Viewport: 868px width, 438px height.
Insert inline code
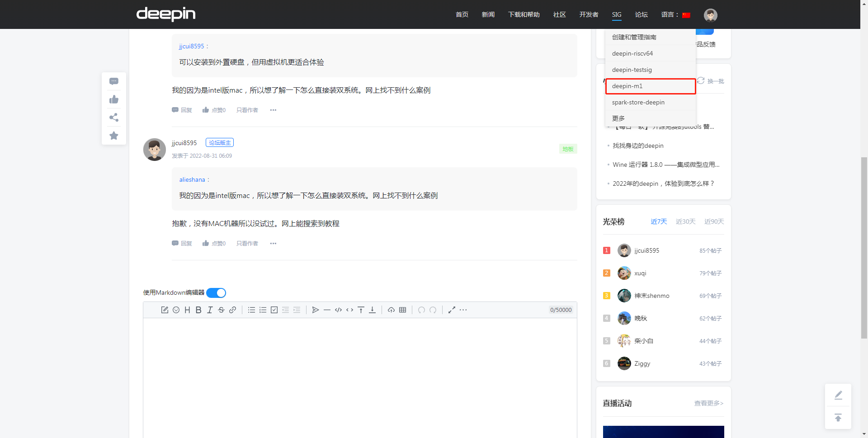349,310
